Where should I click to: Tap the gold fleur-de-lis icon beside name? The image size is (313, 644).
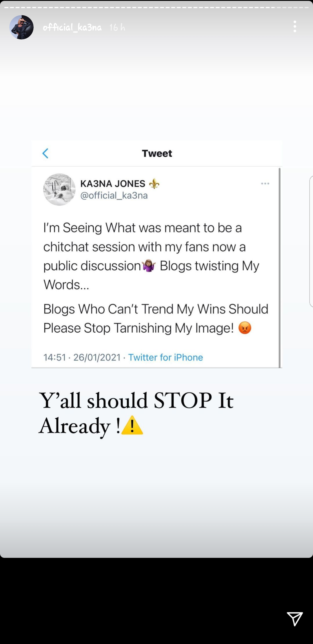point(154,184)
